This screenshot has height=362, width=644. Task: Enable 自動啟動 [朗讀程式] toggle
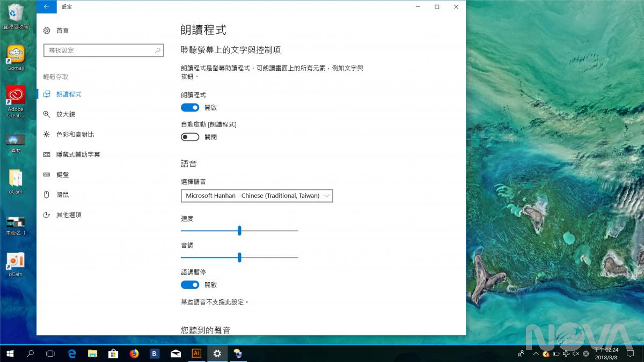(189, 137)
